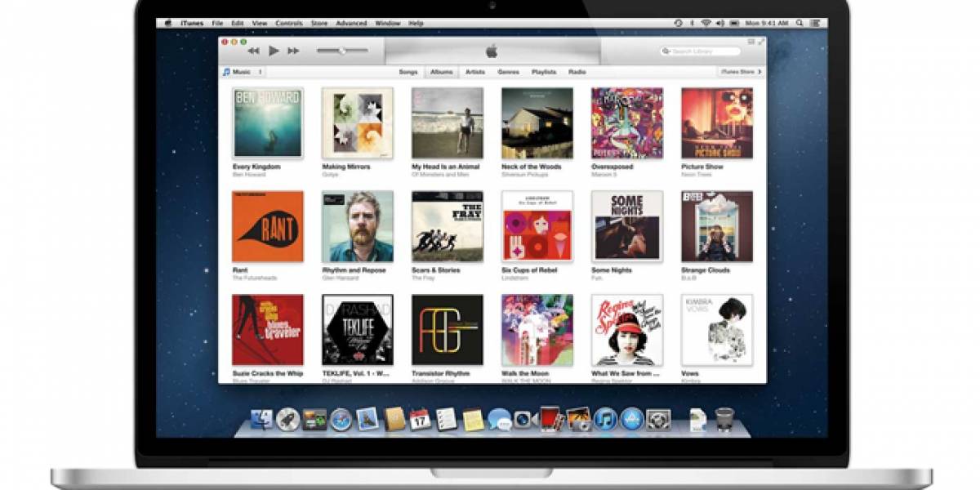The image size is (980, 490).
Task: Adjust the iTunes volume slider
Action: [342, 51]
